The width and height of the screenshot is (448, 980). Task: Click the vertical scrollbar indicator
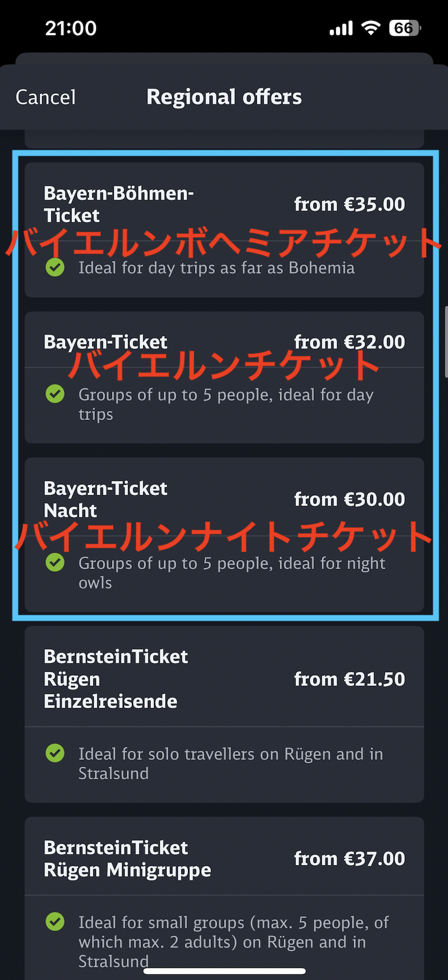pyautogui.click(x=446, y=342)
